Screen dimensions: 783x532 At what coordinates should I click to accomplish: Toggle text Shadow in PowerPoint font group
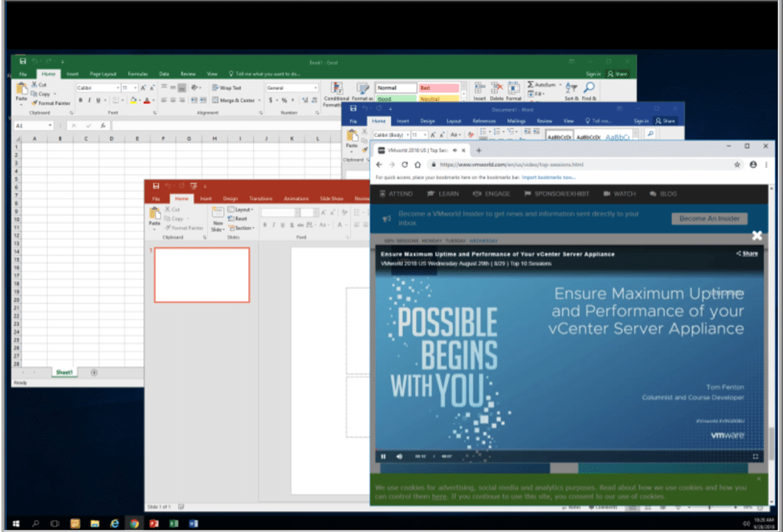292,225
